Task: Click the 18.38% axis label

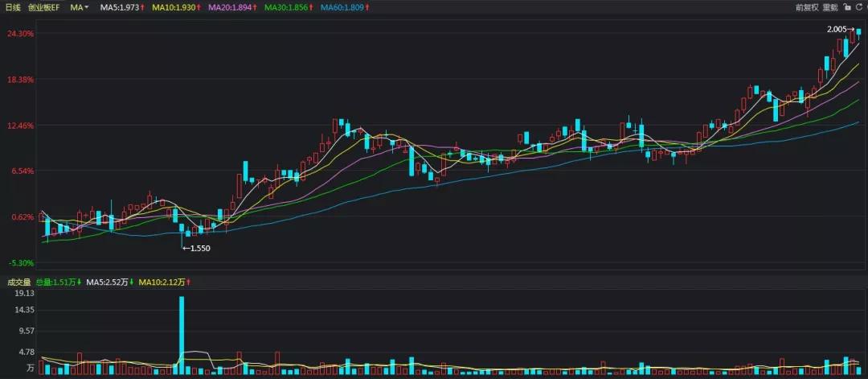Action: pyautogui.click(x=20, y=80)
